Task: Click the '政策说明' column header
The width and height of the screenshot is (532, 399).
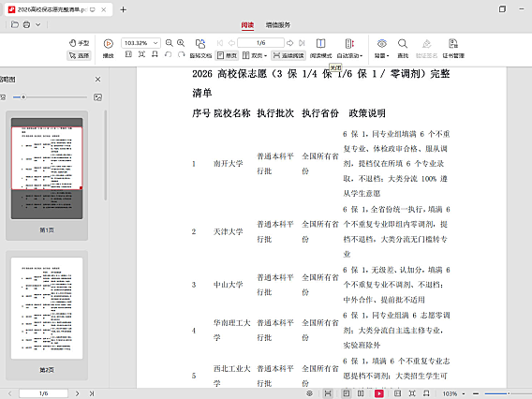Action: [367, 113]
